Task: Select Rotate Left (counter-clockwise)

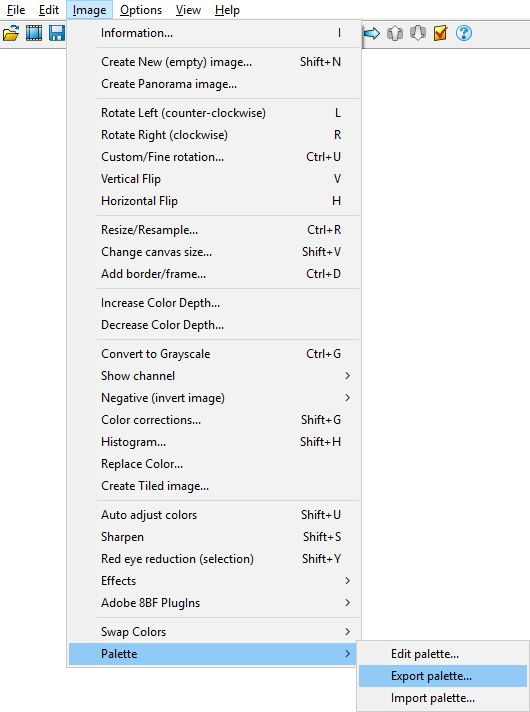Action: [214, 113]
